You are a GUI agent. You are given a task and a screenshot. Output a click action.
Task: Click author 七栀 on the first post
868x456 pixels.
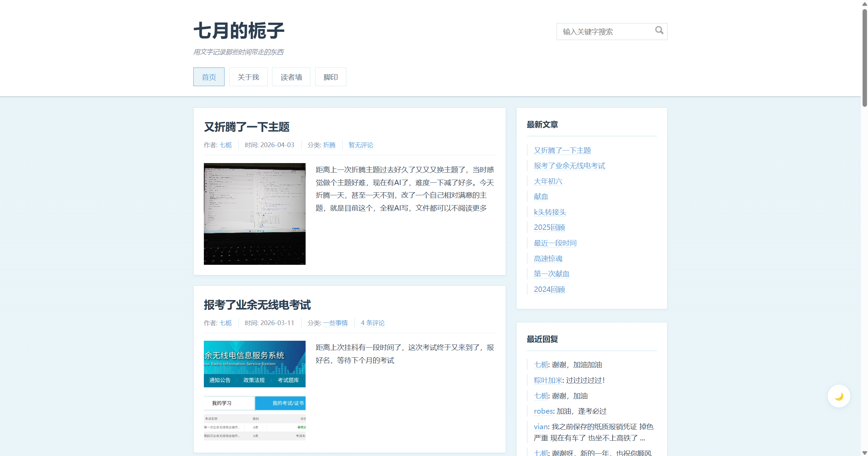tap(226, 145)
